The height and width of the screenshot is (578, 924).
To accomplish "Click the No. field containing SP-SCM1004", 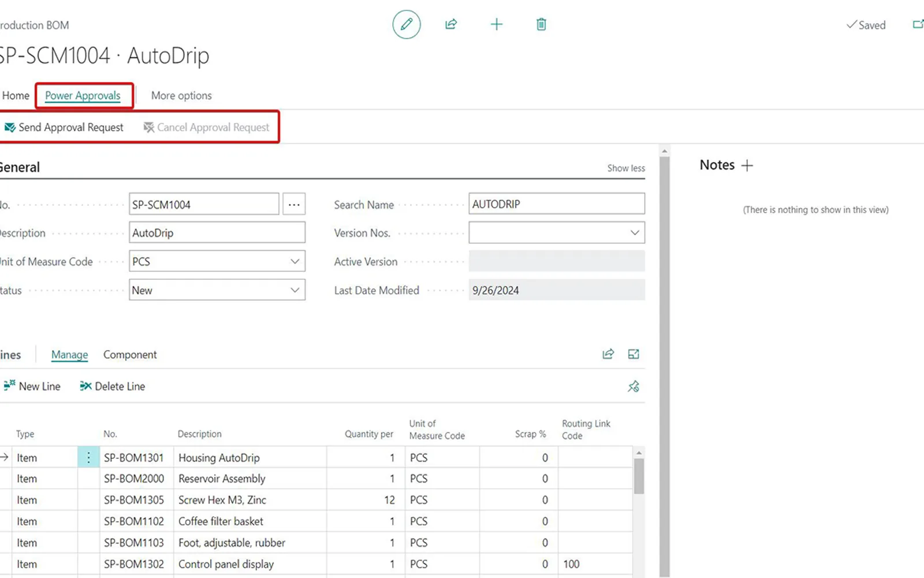I will tap(204, 204).
